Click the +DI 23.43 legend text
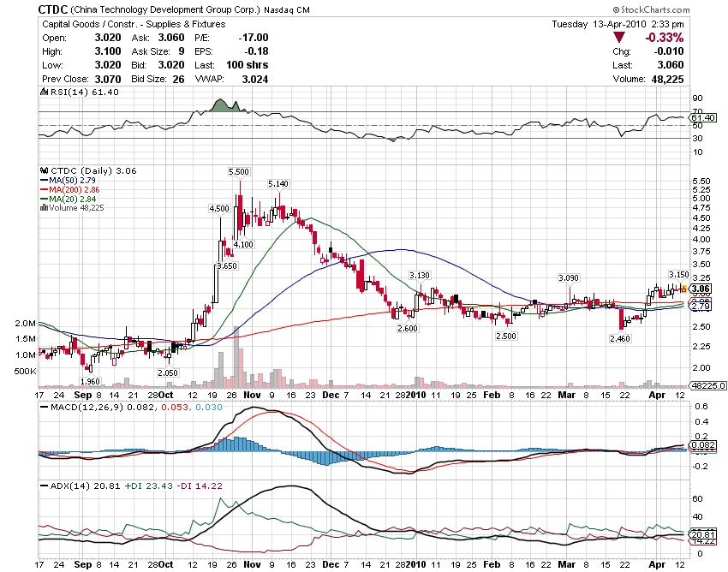The image size is (728, 572). click(x=148, y=486)
